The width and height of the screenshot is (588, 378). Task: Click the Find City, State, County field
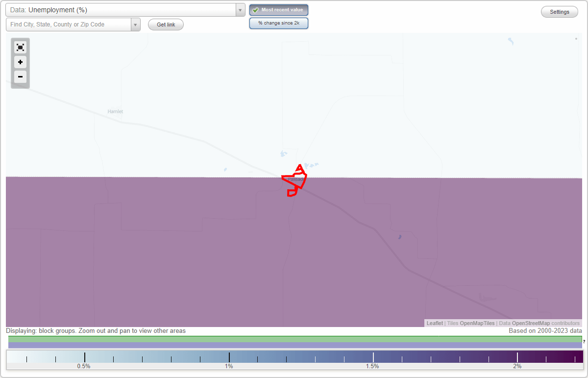(x=69, y=25)
